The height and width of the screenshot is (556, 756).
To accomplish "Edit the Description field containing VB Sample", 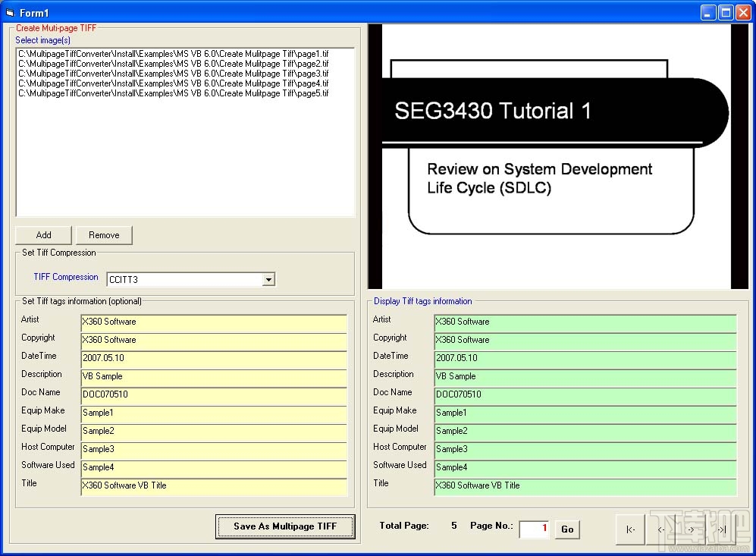I will pyautogui.click(x=214, y=376).
